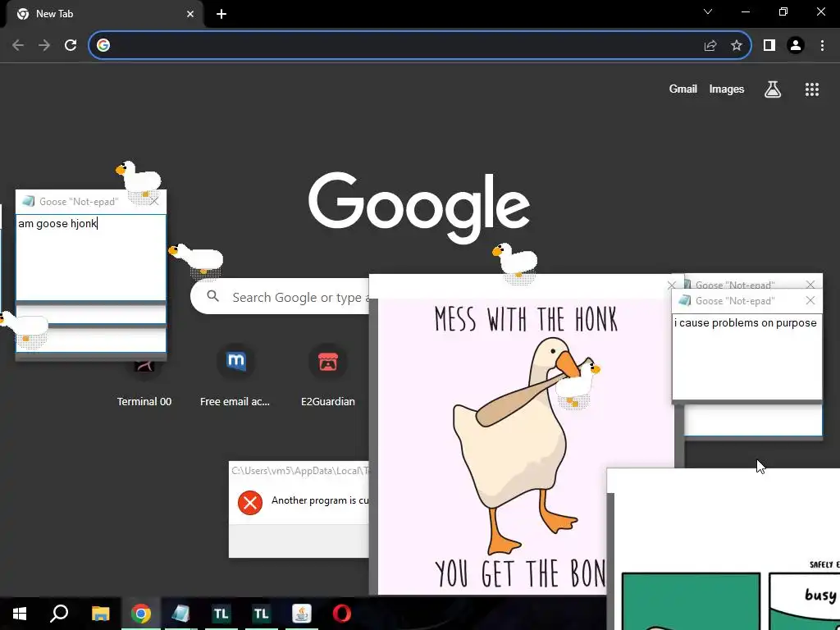
Task: Click the green comic panel image
Action: [x=691, y=601]
